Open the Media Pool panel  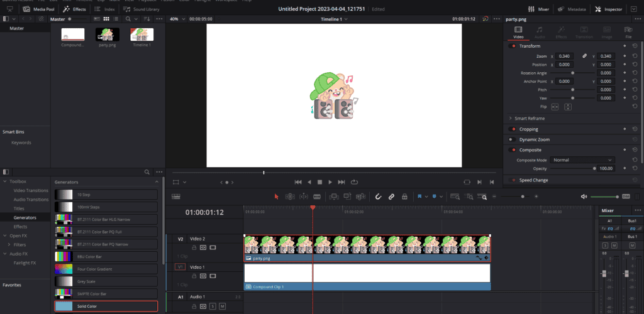[x=39, y=9]
